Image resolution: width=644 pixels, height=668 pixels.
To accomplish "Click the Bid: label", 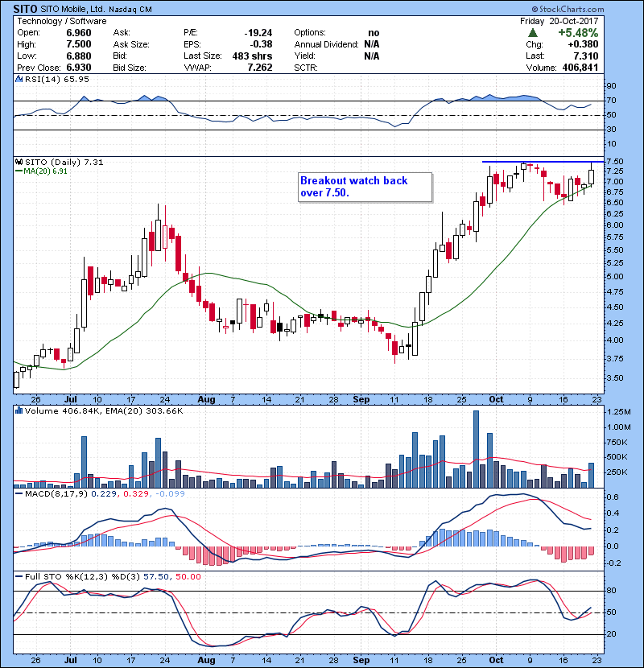I will [x=120, y=56].
